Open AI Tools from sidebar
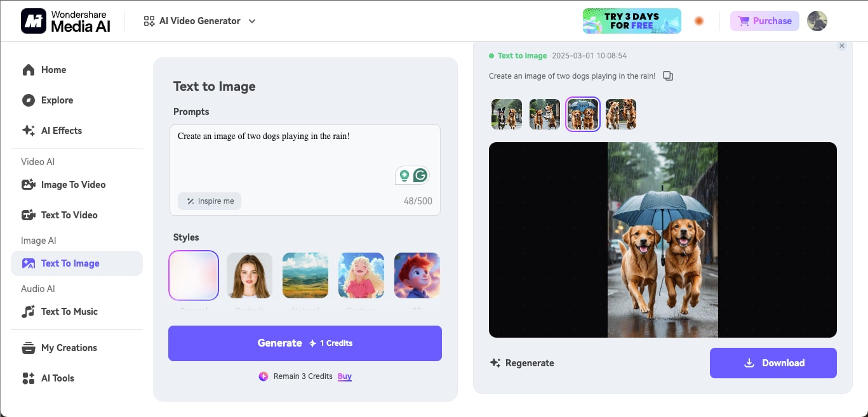The height and width of the screenshot is (417, 868). pos(58,378)
